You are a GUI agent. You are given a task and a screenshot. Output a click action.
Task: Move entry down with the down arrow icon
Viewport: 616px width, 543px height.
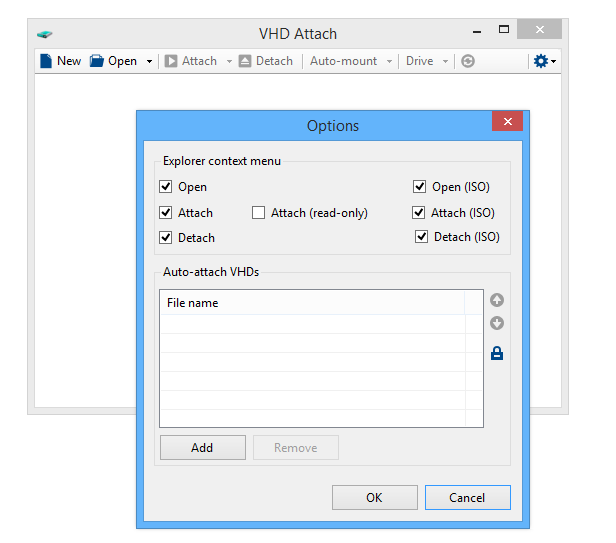(x=497, y=323)
